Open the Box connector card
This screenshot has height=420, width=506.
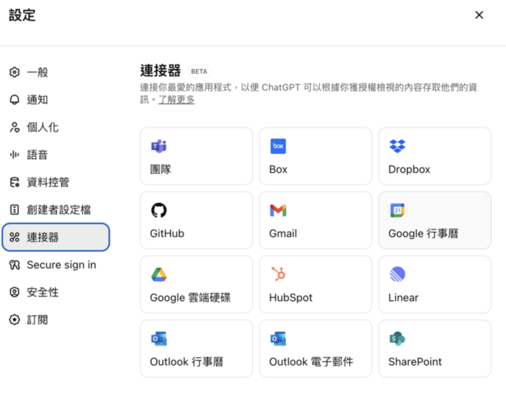pyautogui.click(x=316, y=156)
